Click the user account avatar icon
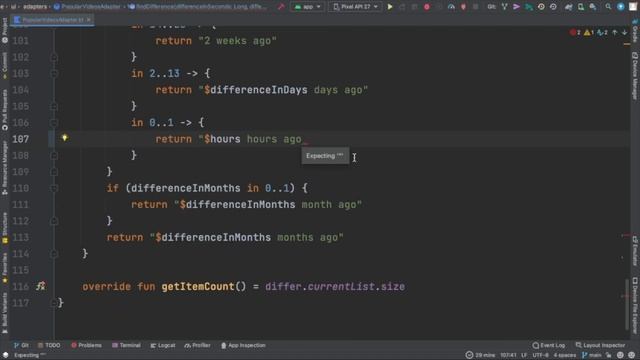The width and height of the screenshot is (640, 360). (633, 7)
